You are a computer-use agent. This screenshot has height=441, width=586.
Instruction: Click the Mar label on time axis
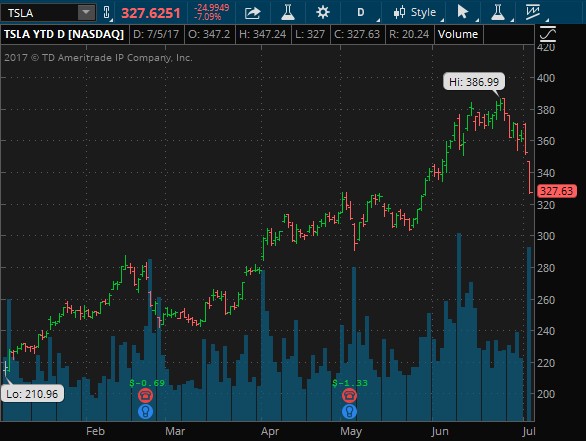(x=175, y=431)
